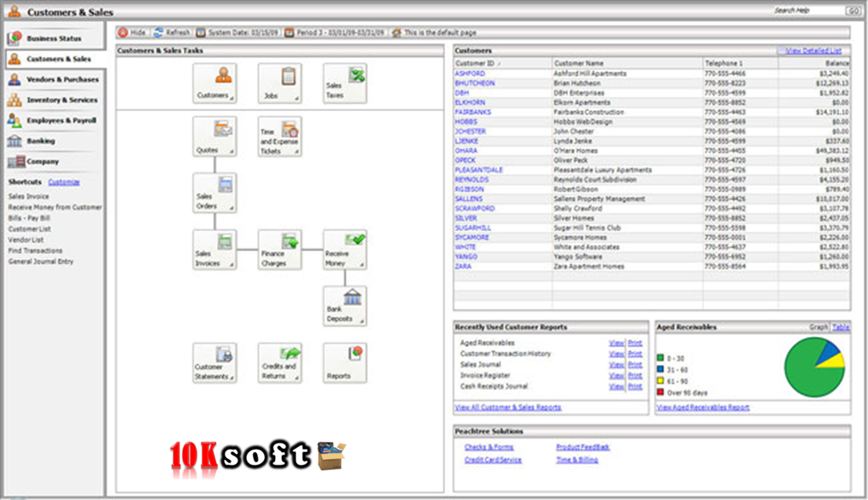Image resolution: width=868 pixels, height=500 pixels.
Task: Open Bills - Pay Bill shortcut
Action: pyautogui.click(x=29, y=218)
